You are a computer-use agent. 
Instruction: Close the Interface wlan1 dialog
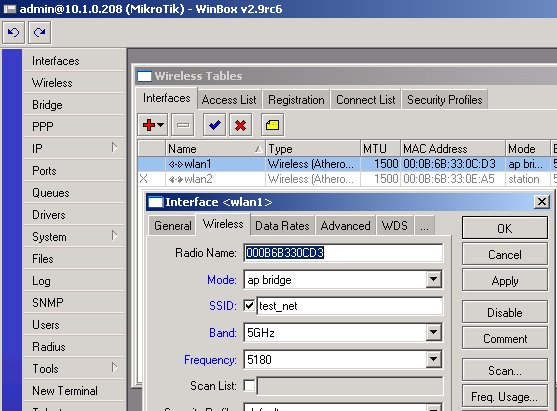(x=542, y=202)
